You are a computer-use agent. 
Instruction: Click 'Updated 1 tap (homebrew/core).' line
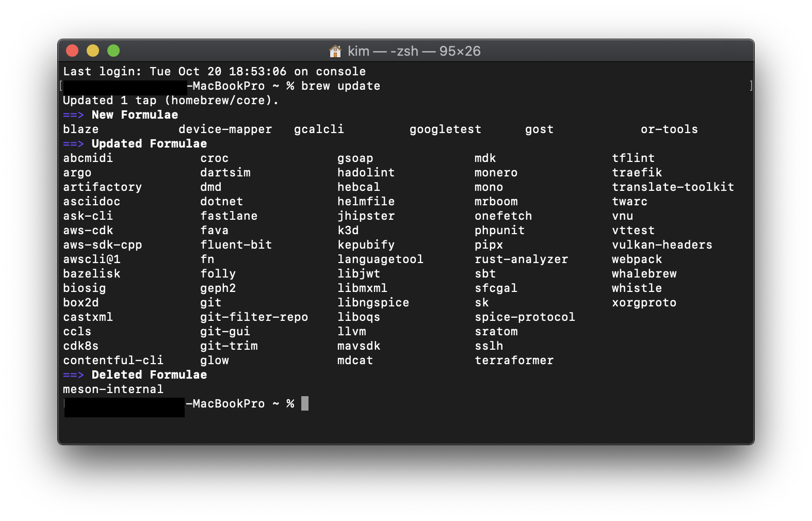[x=171, y=101]
